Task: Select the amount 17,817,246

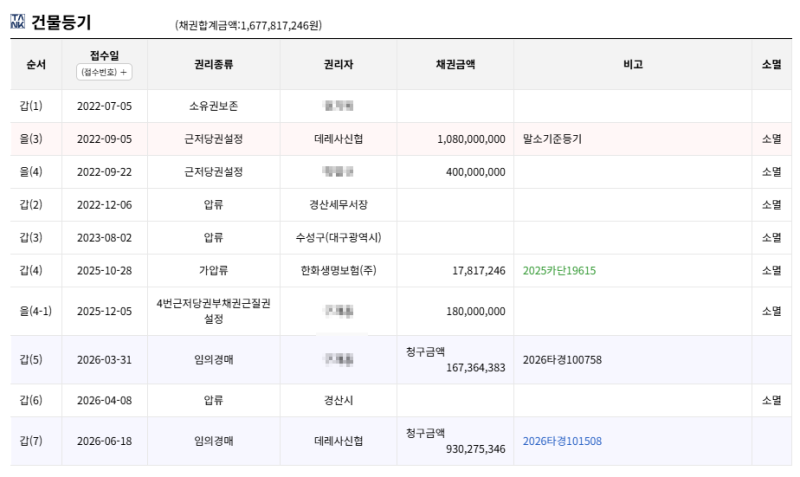Action: [x=479, y=270]
